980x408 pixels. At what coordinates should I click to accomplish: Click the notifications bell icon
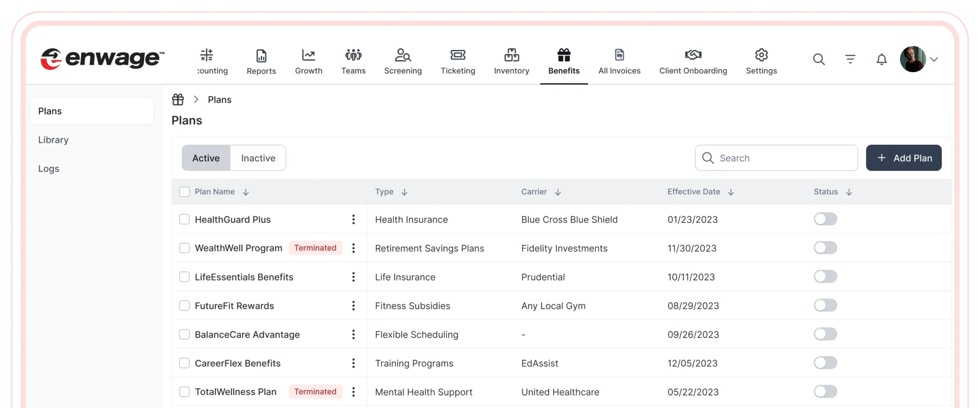[x=881, y=59]
